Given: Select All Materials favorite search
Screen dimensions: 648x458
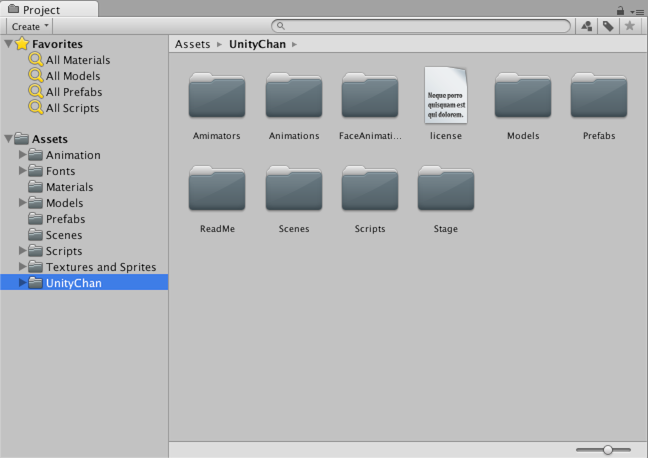Looking at the screenshot, I should (x=69, y=60).
